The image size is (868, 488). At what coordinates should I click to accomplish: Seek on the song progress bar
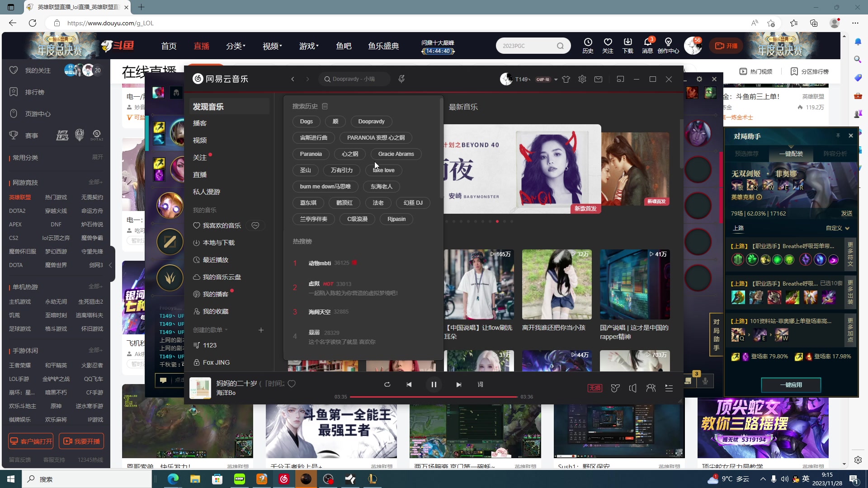(434, 397)
